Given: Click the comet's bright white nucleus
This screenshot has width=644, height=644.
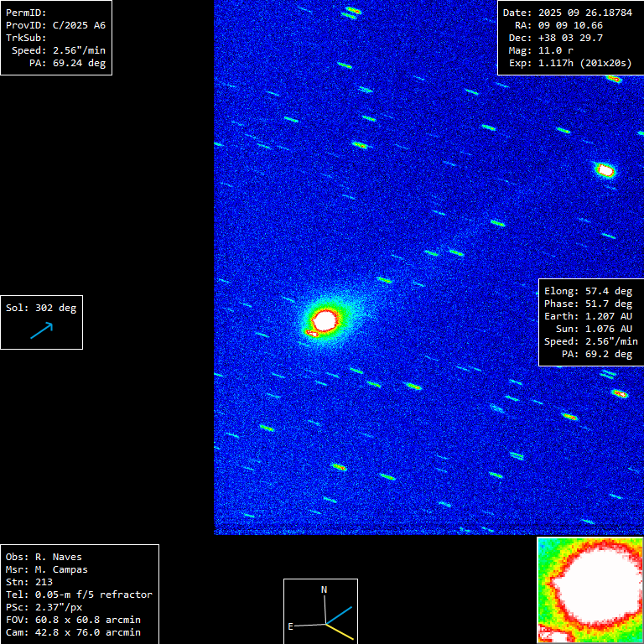Looking at the screenshot, I should coord(325,319).
